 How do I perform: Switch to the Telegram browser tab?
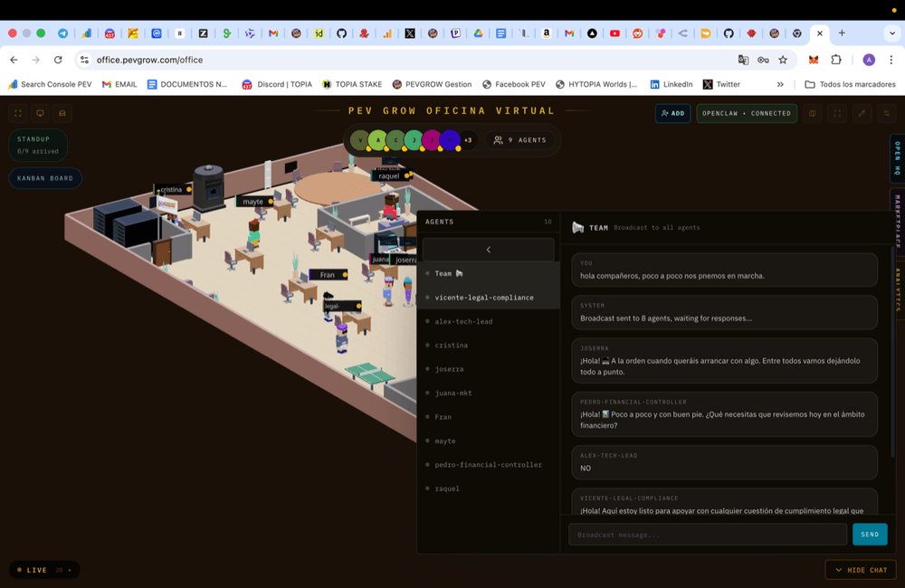pos(63,33)
